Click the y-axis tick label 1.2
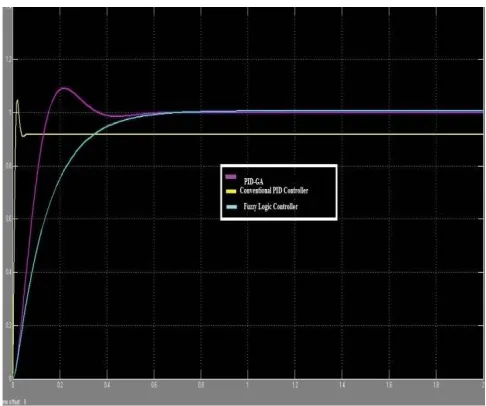This screenshot has height=406, width=486. [8, 60]
